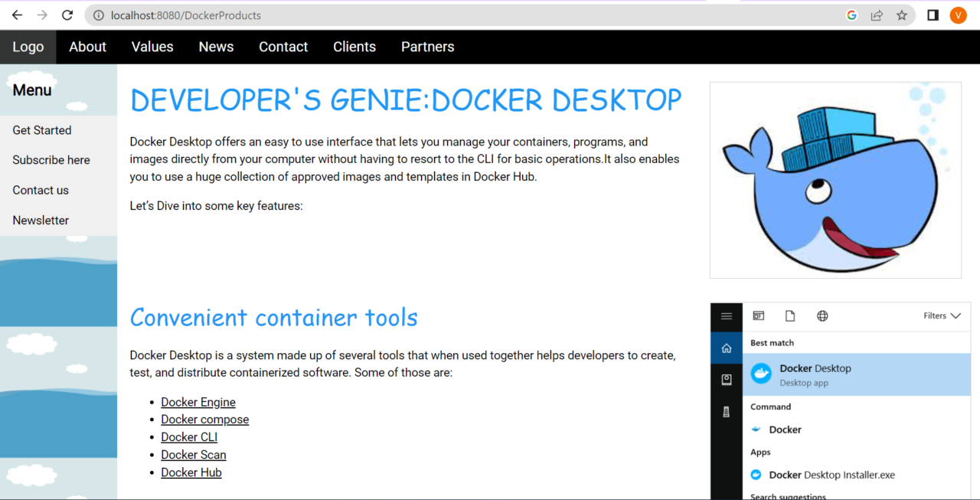Open the browser side panel icon
Image resolution: width=980 pixels, height=500 pixels.
click(x=931, y=15)
